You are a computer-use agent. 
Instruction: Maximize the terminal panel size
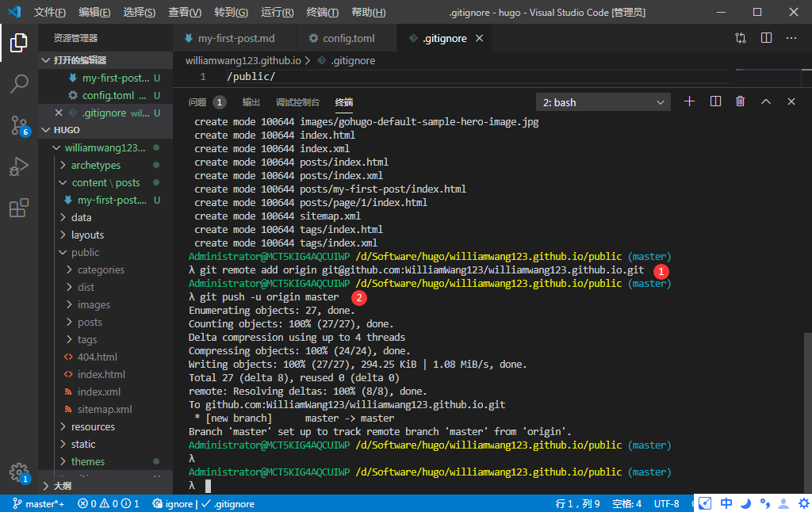pyautogui.click(x=766, y=101)
